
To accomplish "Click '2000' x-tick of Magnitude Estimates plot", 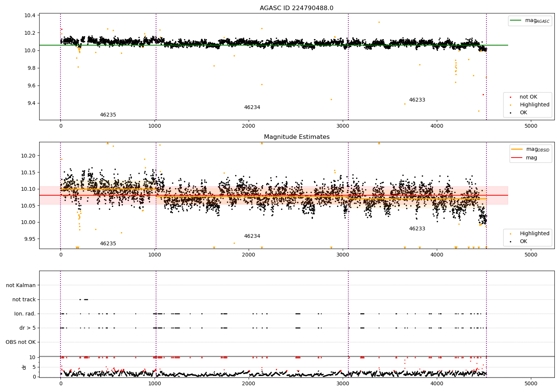I will click(x=249, y=255).
